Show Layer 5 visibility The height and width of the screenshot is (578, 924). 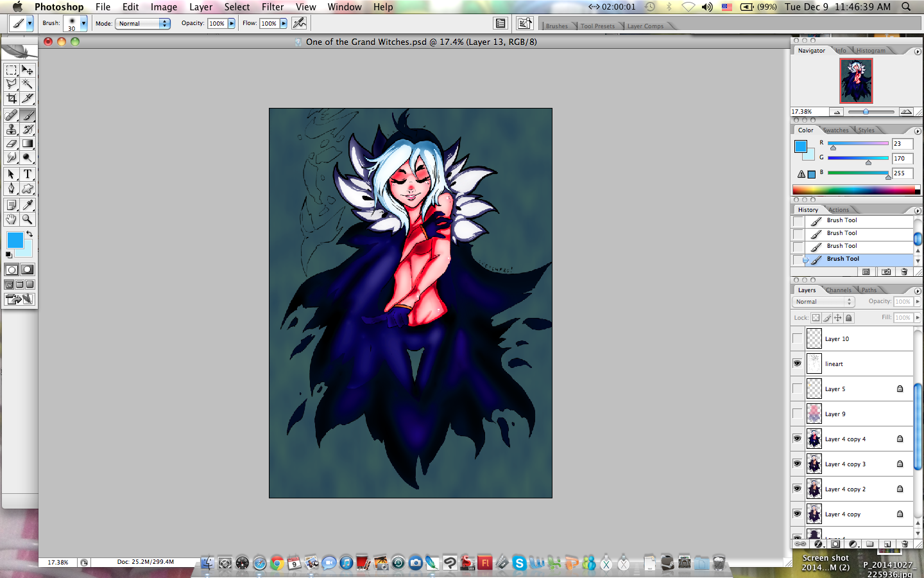(798, 389)
